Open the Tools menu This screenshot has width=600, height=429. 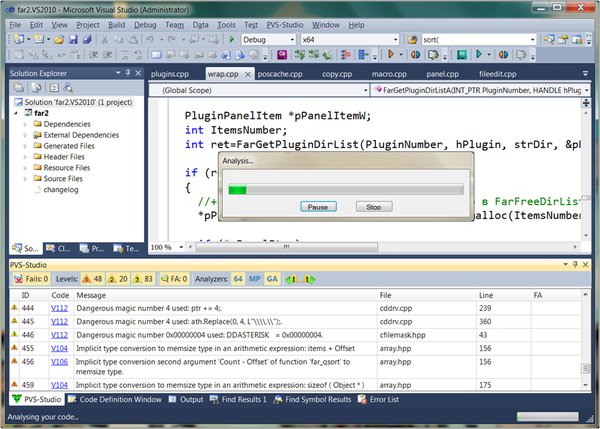(227, 25)
